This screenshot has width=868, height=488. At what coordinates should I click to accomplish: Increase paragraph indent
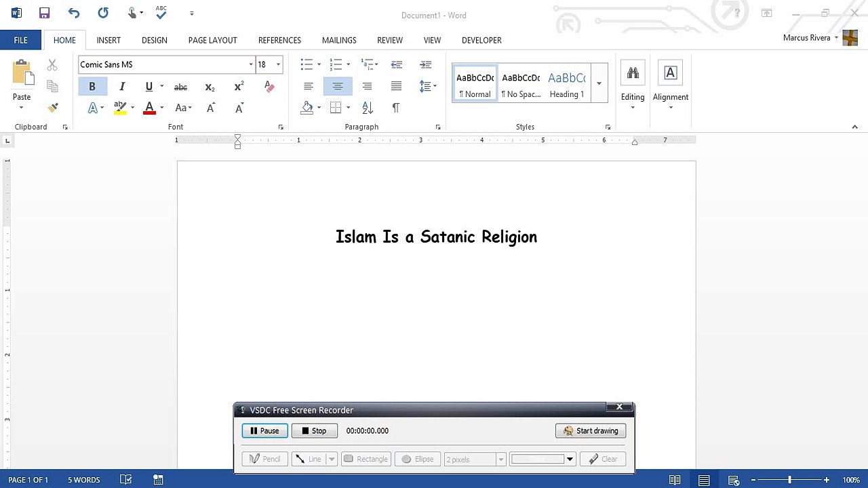tap(426, 64)
